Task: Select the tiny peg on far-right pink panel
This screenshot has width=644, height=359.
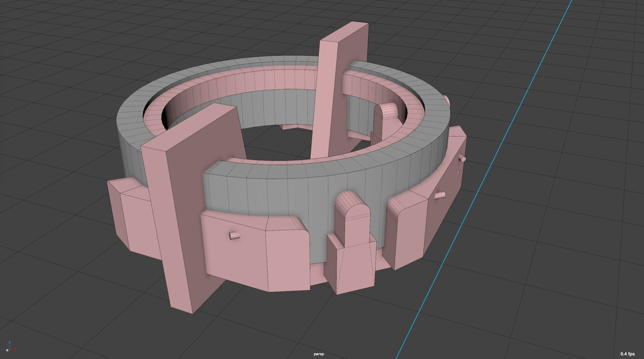Action: 463,158
